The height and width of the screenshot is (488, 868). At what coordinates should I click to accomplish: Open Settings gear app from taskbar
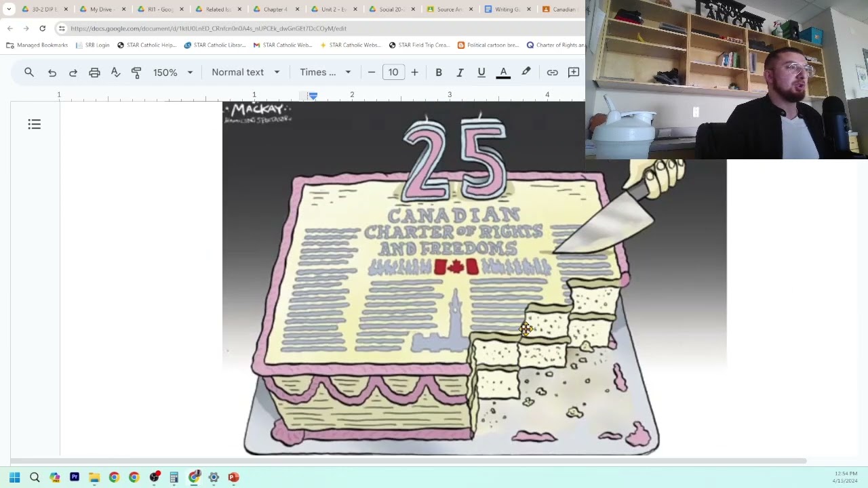tap(214, 477)
